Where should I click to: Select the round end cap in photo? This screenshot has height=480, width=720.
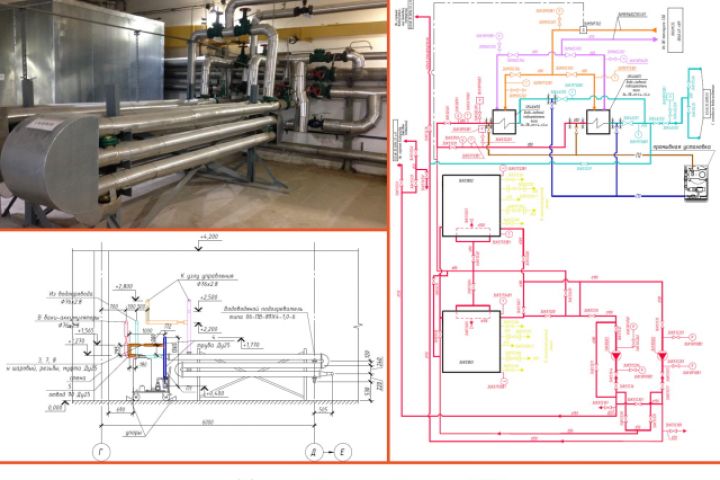pos(50,166)
